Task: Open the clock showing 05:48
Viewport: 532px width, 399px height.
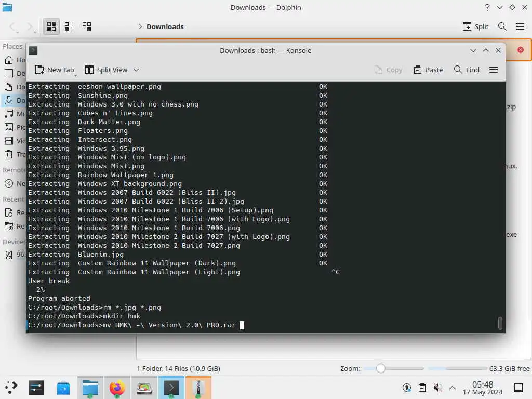Action: click(483, 388)
